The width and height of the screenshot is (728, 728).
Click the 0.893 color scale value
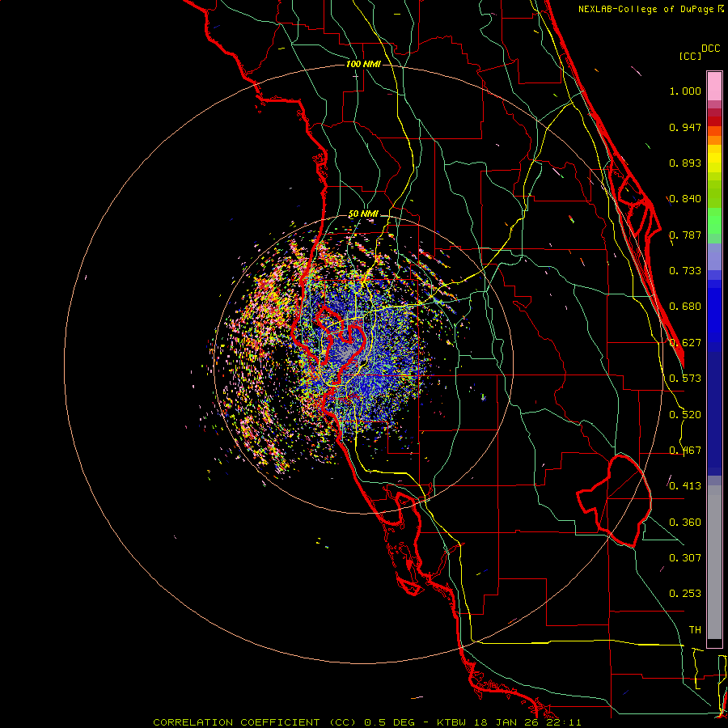tap(685, 163)
